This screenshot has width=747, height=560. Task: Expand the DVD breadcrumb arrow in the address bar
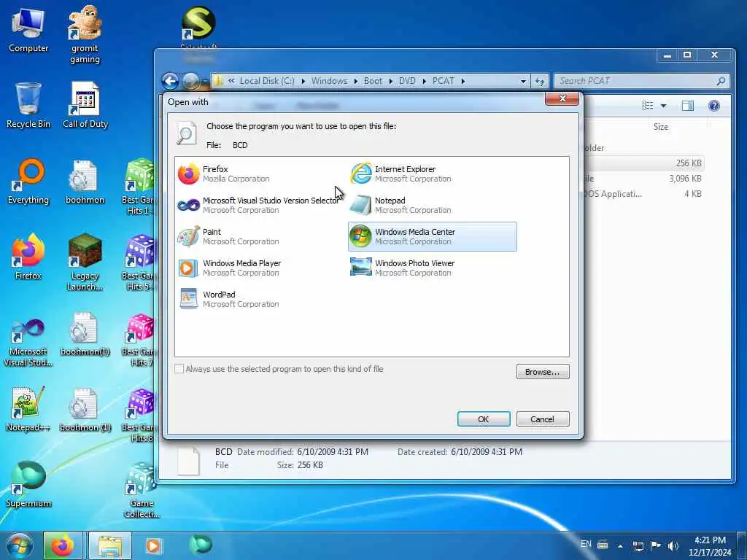click(x=424, y=81)
